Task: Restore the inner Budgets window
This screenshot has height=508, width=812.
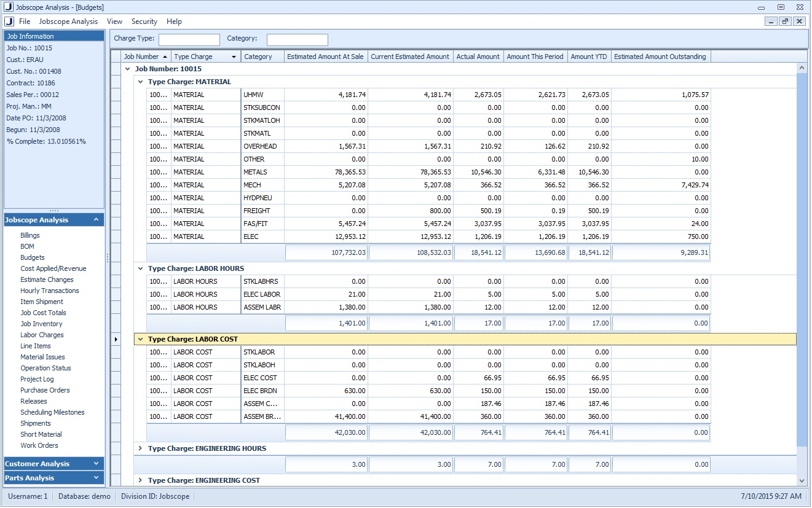Action: pos(785,21)
